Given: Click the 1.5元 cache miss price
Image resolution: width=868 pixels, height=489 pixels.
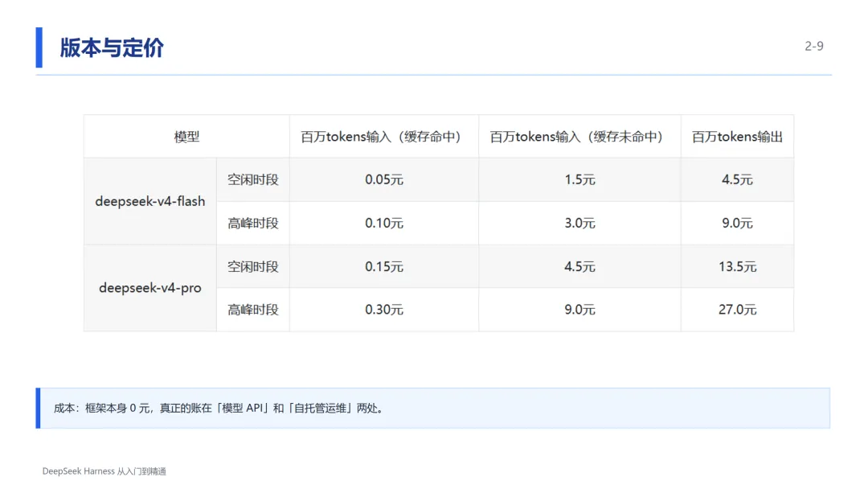Looking at the screenshot, I should point(579,179).
